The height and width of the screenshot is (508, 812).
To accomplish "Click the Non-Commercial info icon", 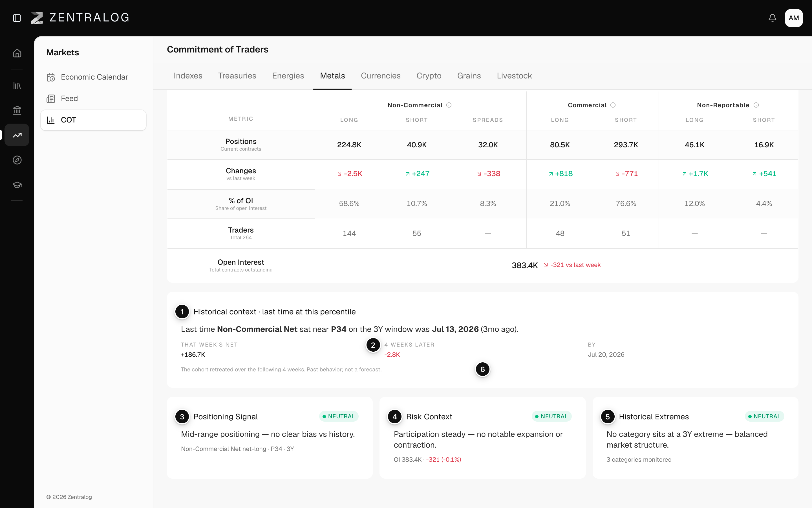I will coord(449,105).
